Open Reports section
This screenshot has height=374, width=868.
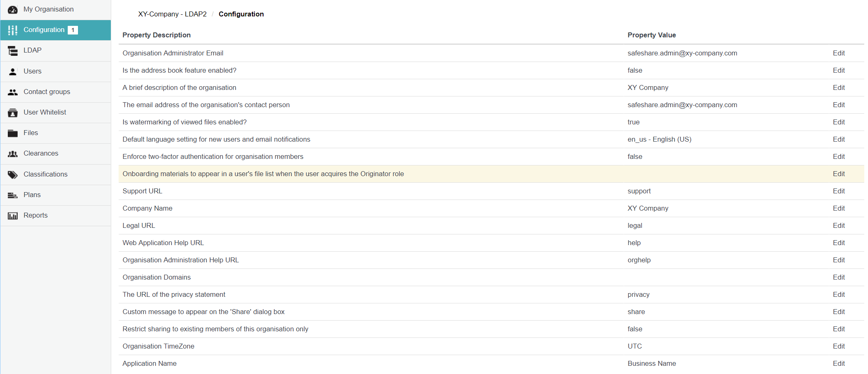55,216
